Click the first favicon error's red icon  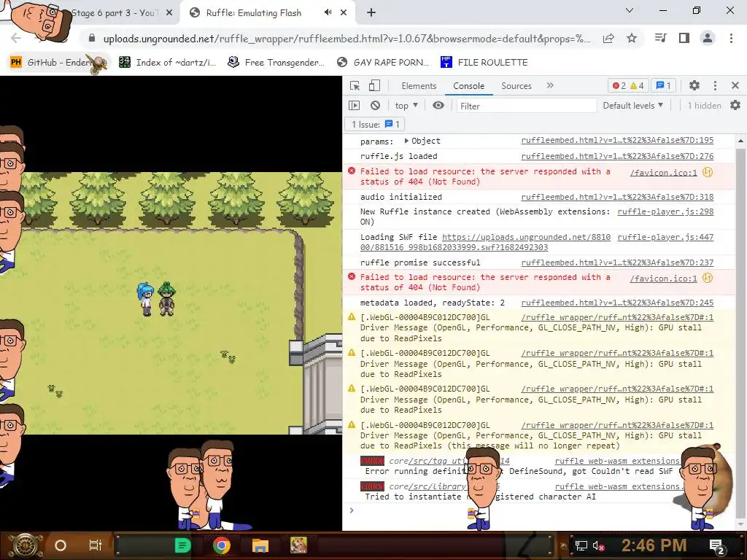352,171
